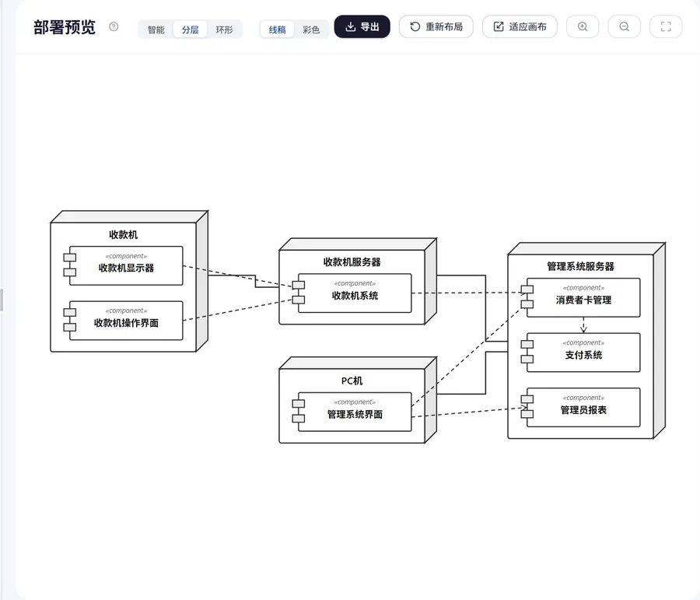Select the 管理员报表 component

(x=583, y=408)
